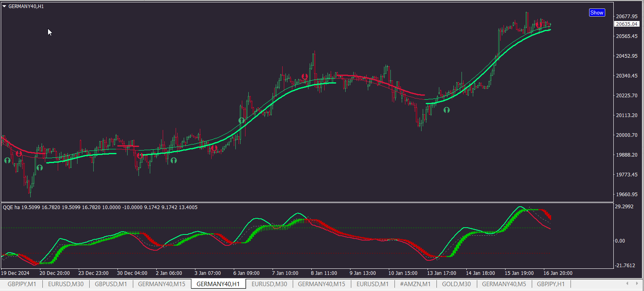
Task: Click red down-arrow signal near 16 Jan
Action: (539, 25)
